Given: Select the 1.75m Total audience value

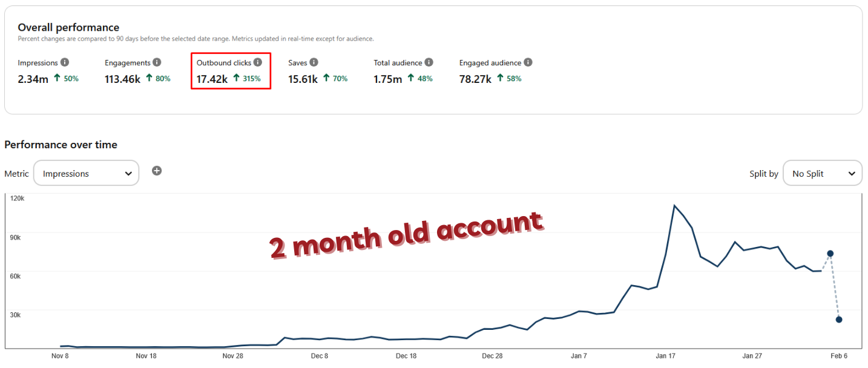Looking at the screenshot, I should coord(387,79).
